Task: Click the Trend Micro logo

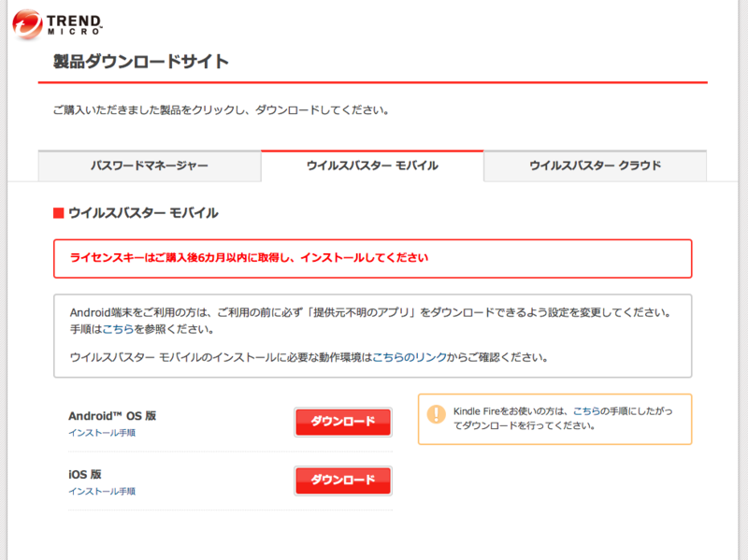Action: (57, 24)
